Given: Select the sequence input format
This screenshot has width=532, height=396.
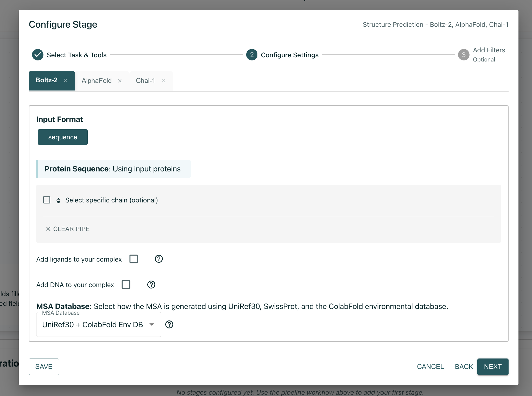Looking at the screenshot, I should click(62, 137).
